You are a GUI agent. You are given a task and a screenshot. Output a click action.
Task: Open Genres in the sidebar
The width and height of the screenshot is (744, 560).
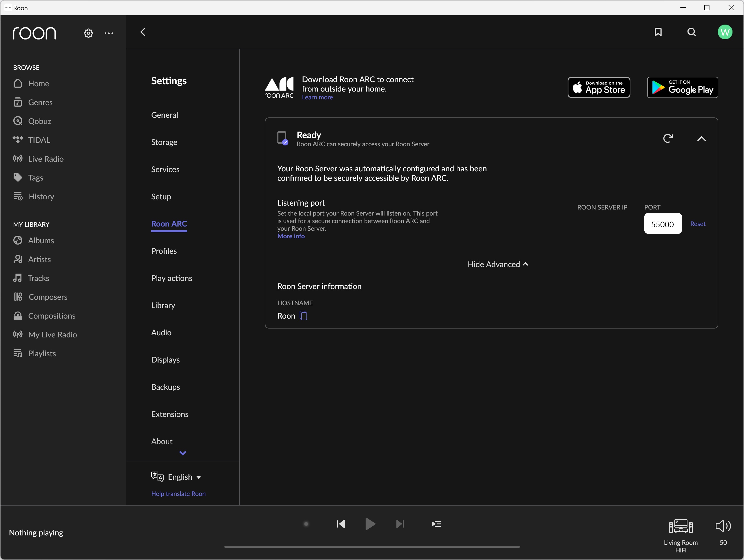[33, 102]
